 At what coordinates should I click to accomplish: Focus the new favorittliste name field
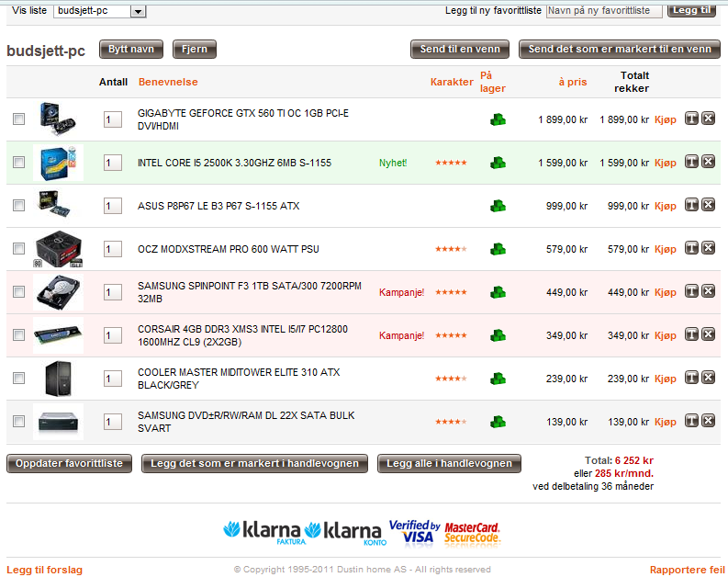tap(604, 11)
